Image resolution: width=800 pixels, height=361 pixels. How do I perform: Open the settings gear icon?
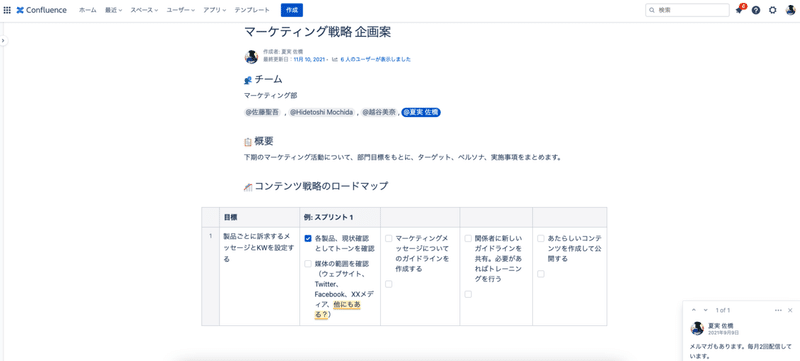772,10
